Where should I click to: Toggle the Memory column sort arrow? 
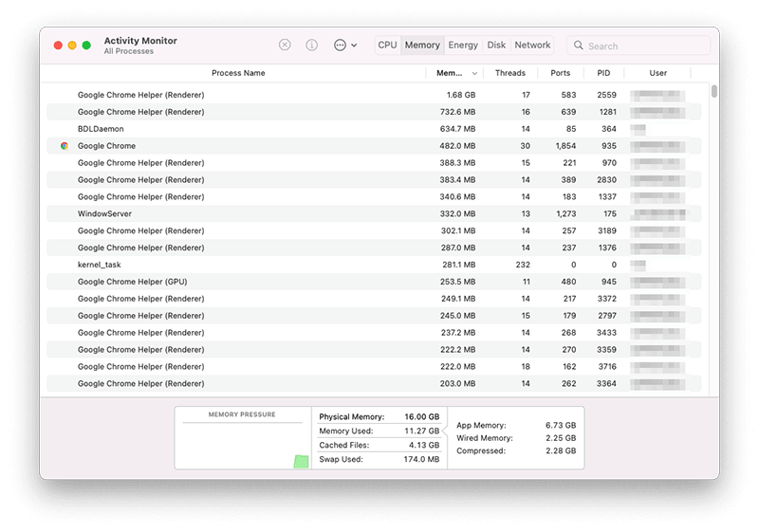click(x=474, y=74)
